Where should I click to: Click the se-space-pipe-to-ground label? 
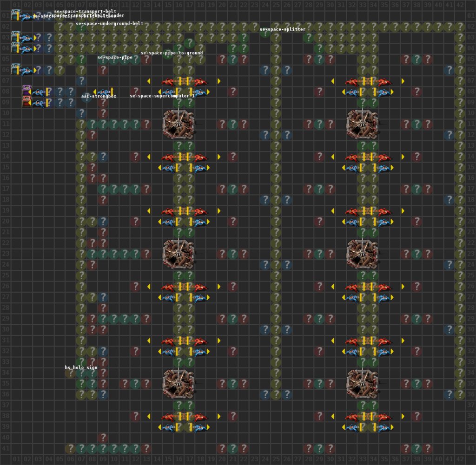coord(171,53)
